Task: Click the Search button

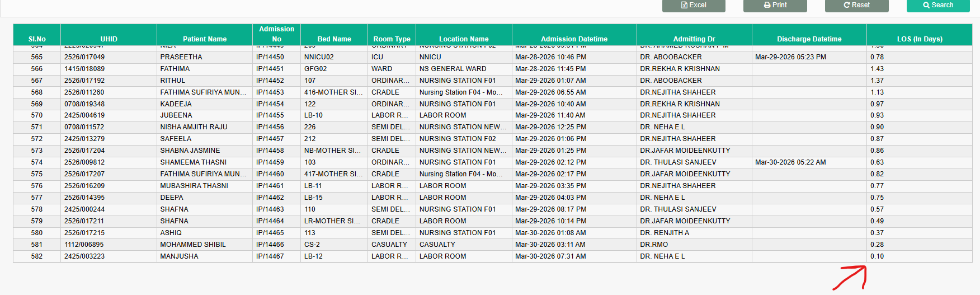Action: tap(938, 5)
